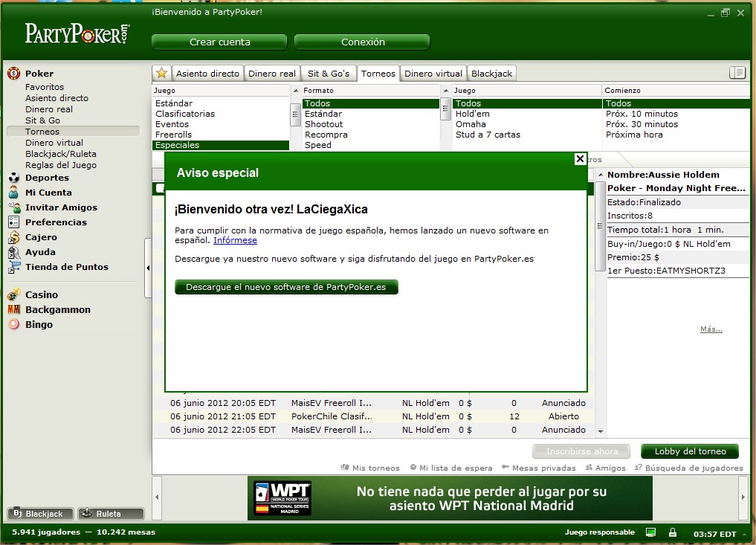756x545 pixels.
Task: Click the Lobby del torneo button
Action: point(690,451)
